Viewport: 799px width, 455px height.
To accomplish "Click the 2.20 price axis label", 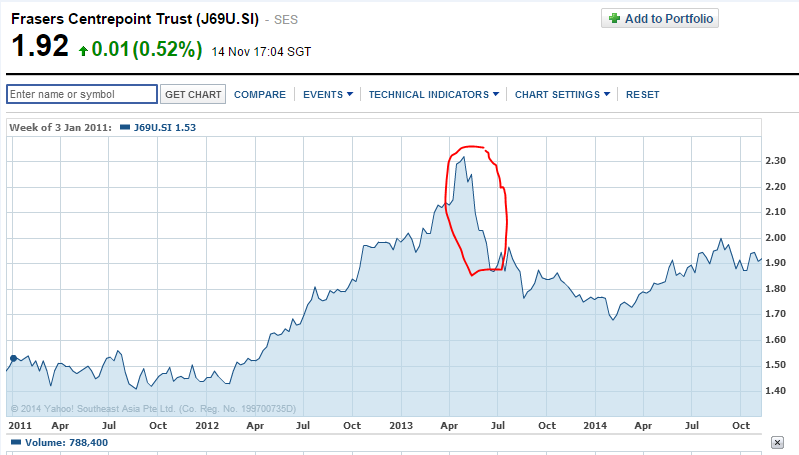I will tap(776, 186).
